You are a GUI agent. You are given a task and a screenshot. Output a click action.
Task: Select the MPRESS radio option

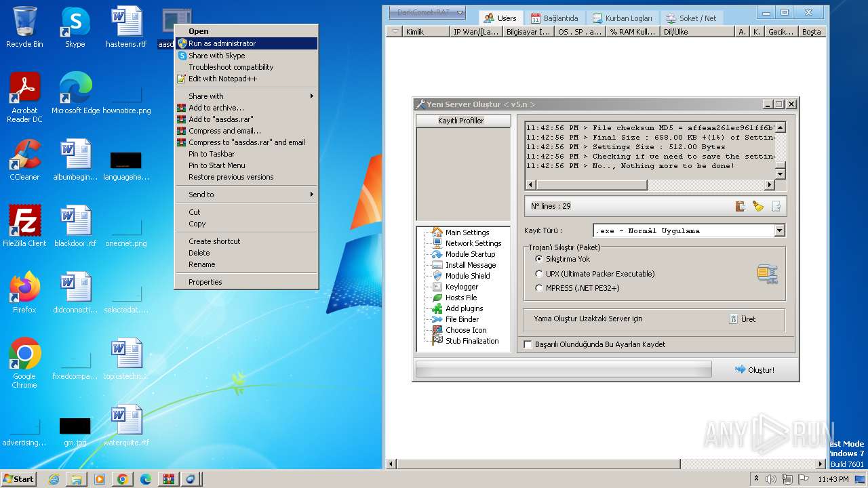[x=577, y=288]
